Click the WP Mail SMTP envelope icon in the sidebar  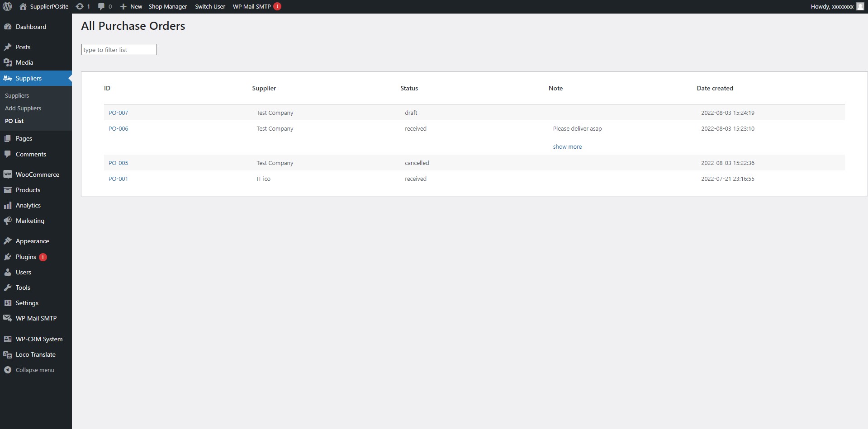pyautogui.click(x=8, y=318)
